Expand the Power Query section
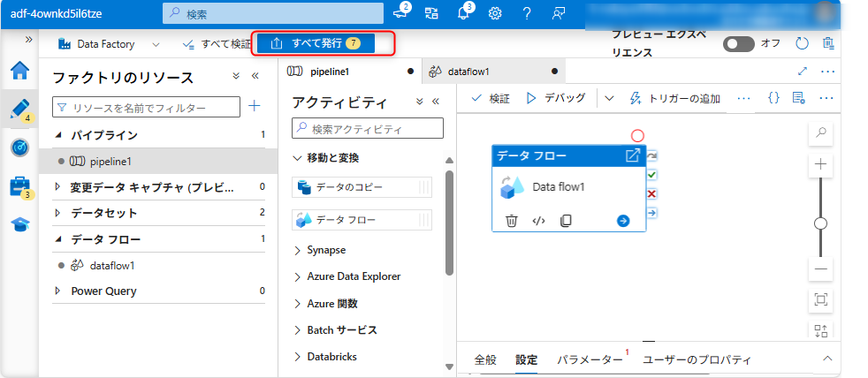Viewport: 868px width, 378px height. (57, 291)
